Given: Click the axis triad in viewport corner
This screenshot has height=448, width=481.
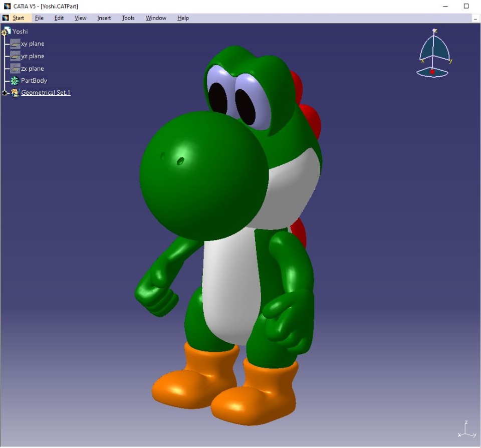Looking at the screenshot, I should [x=467, y=429].
